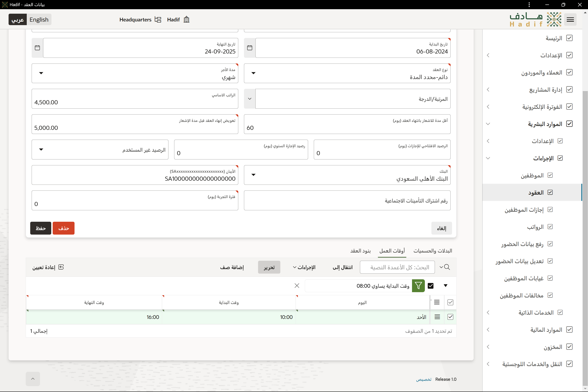Image resolution: width=588 pixels, height=392 pixels.
Task: Click the grid search text field
Action: pos(397,267)
